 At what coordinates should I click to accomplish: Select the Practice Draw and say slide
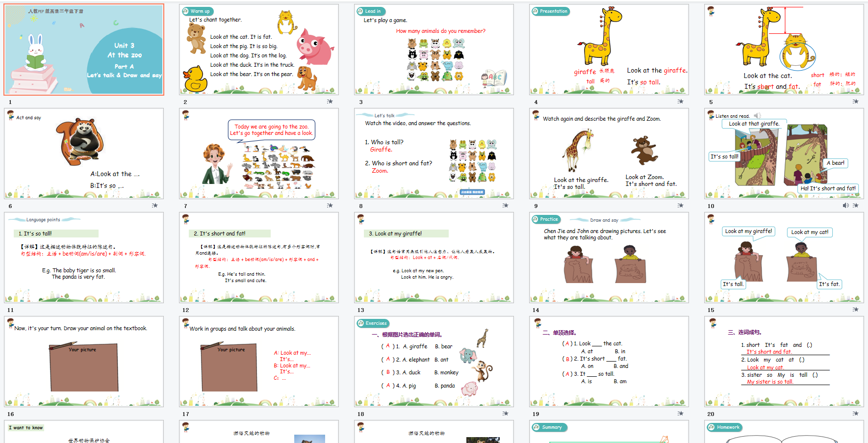click(x=609, y=258)
